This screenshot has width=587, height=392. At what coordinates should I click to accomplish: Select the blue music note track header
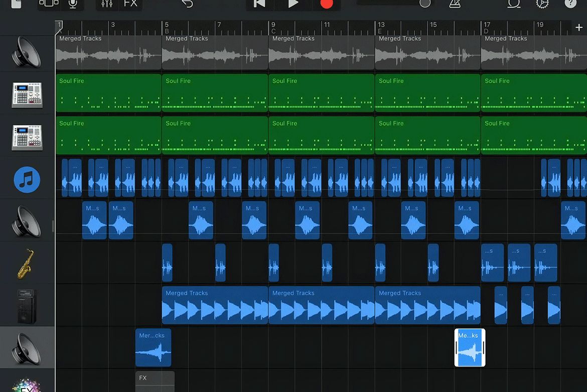27,180
